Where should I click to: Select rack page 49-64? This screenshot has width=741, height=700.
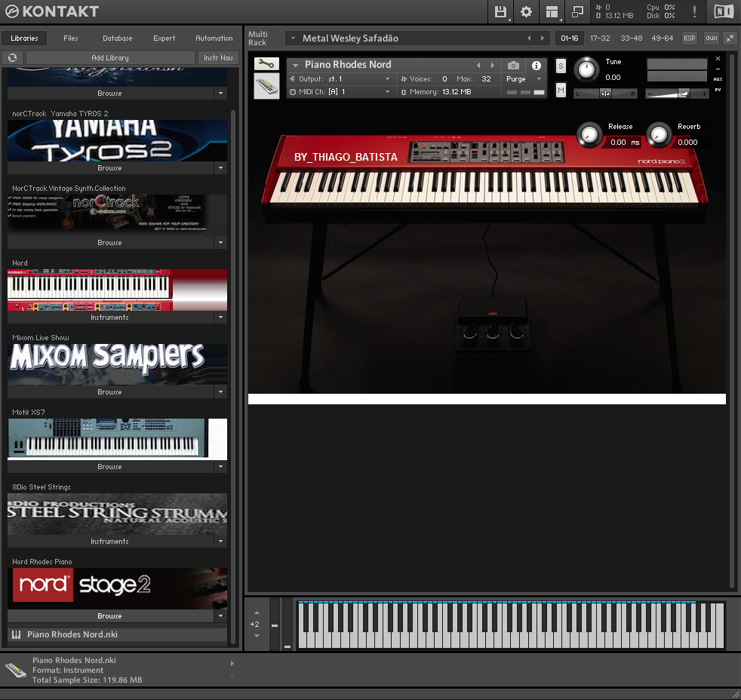pos(662,38)
